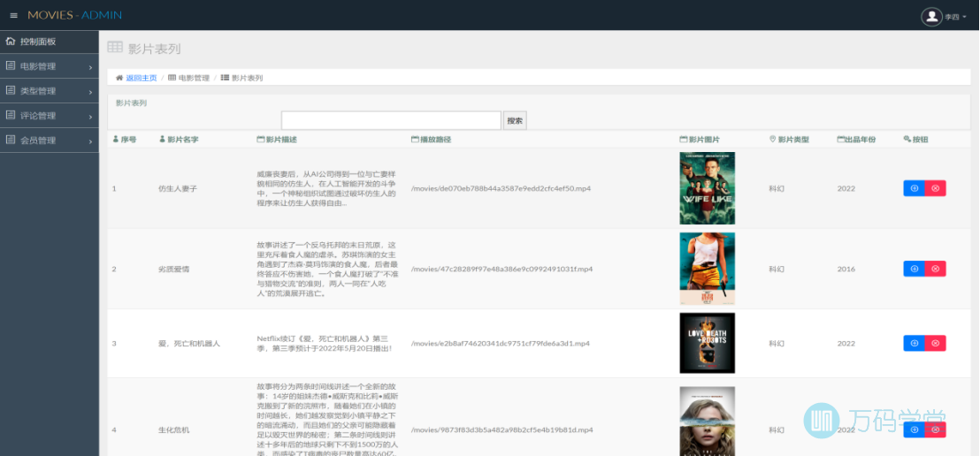Image resolution: width=980 pixels, height=456 pixels.
Task: Open the user avatar icon
Action: (931, 16)
